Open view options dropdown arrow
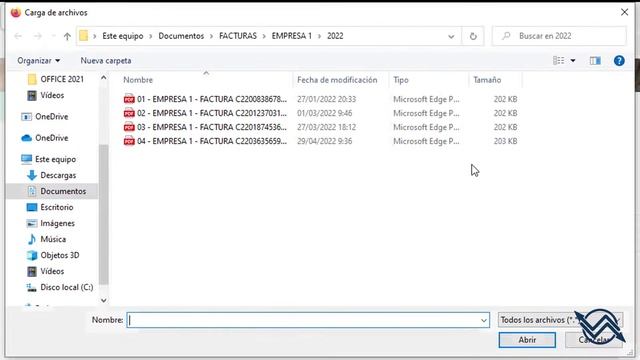 (573, 61)
